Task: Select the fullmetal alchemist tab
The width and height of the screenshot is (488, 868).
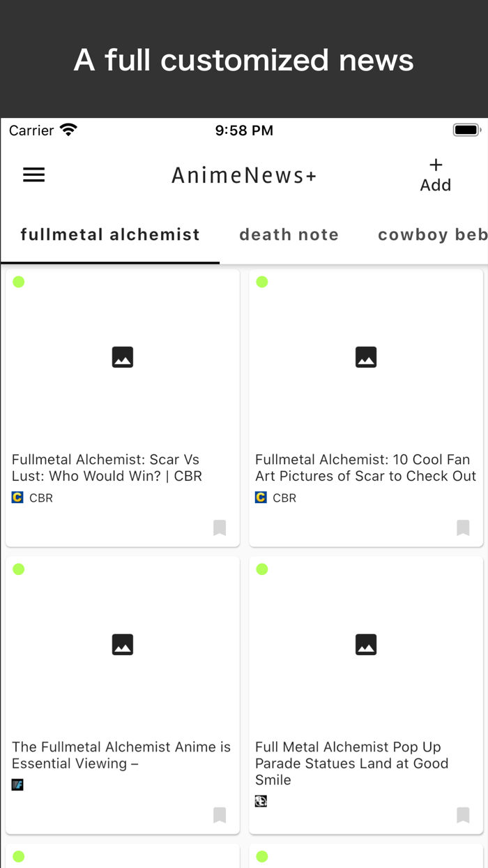Action: pos(109,234)
